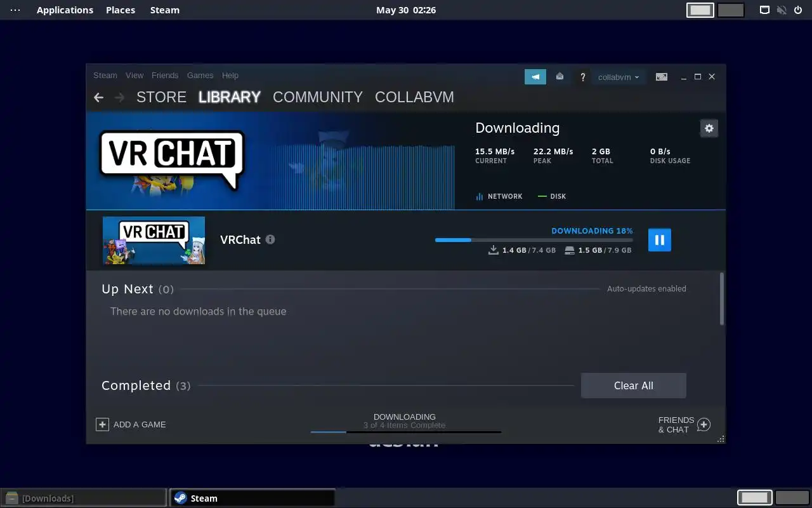Click the downloads list scrollbar

pos(722,298)
